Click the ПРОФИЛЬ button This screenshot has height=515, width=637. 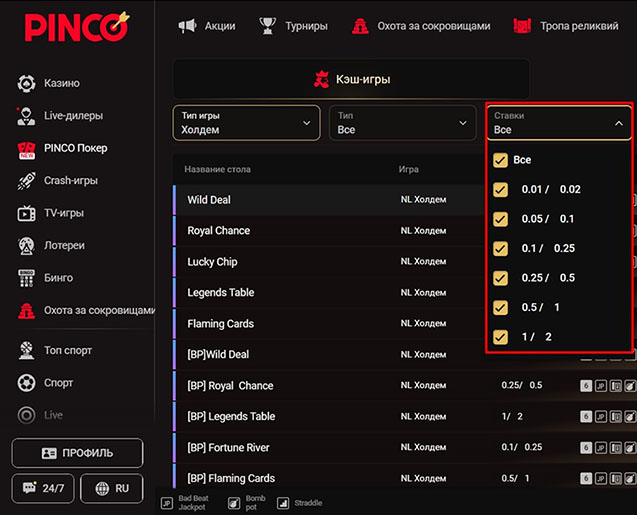click(78, 453)
